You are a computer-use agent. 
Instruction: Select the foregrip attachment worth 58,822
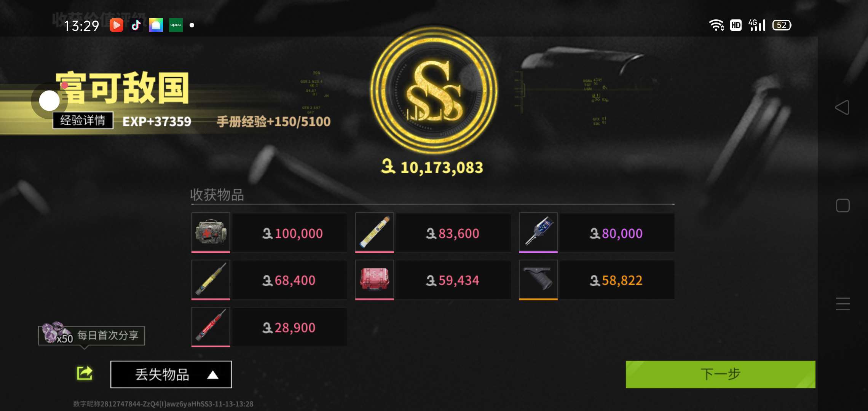pyautogui.click(x=538, y=280)
